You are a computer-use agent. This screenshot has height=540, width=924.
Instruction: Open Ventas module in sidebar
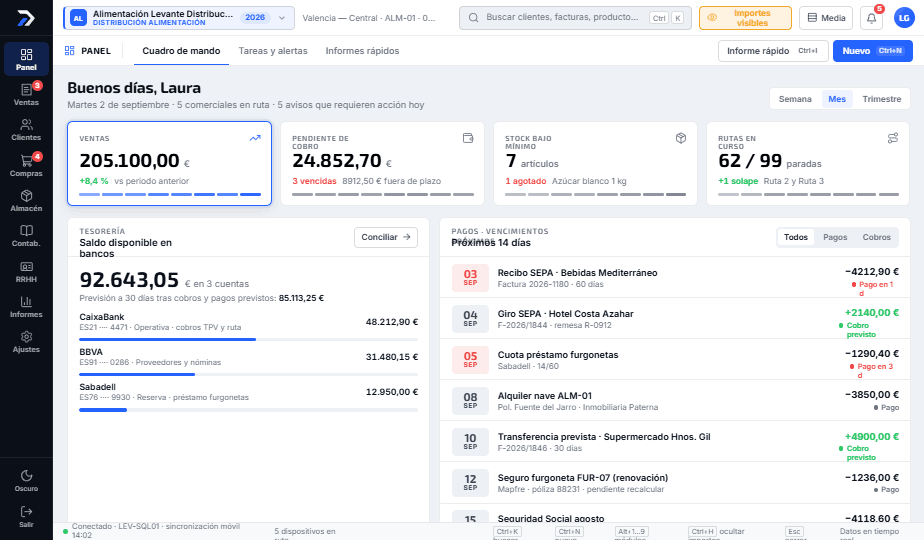(x=26, y=94)
